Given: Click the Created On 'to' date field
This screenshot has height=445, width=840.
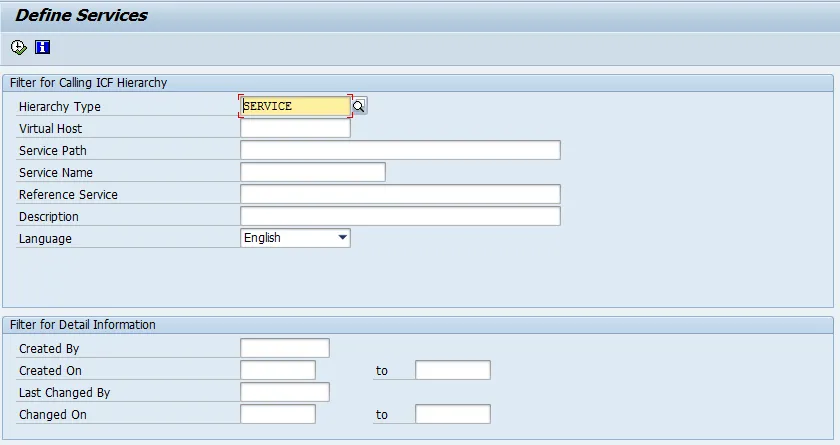Looking at the screenshot, I should pos(452,370).
